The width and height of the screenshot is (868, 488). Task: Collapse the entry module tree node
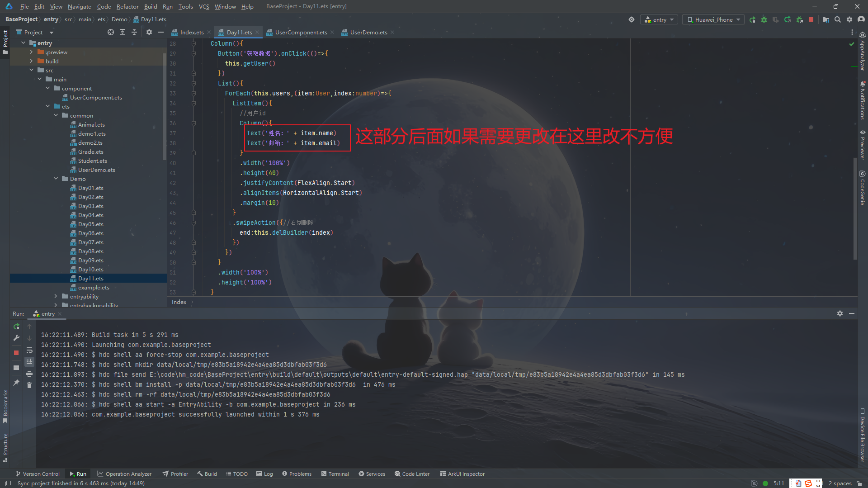point(23,43)
